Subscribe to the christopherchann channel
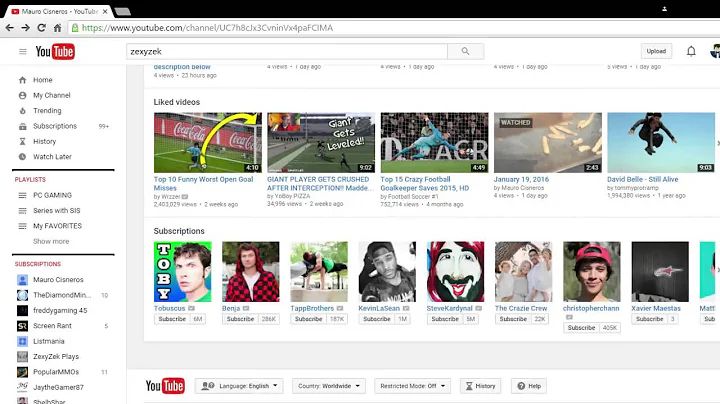Screen dimensions: 720x404 pyautogui.click(x=581, y=328)
